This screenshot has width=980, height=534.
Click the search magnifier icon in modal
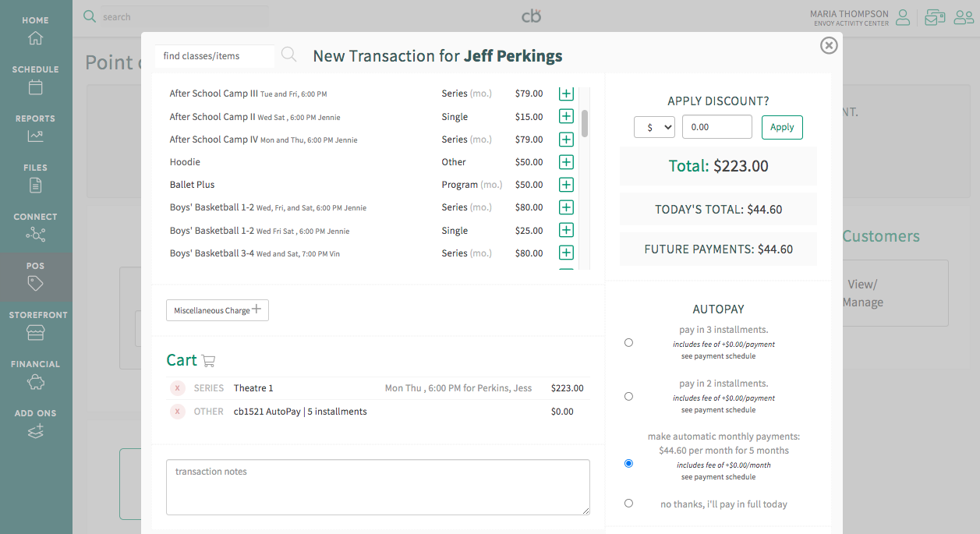pyautogui.click(x=288, y=55)
